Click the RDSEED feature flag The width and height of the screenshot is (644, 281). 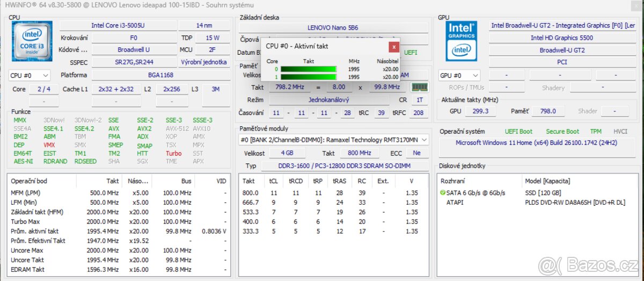tap(86, 161)
